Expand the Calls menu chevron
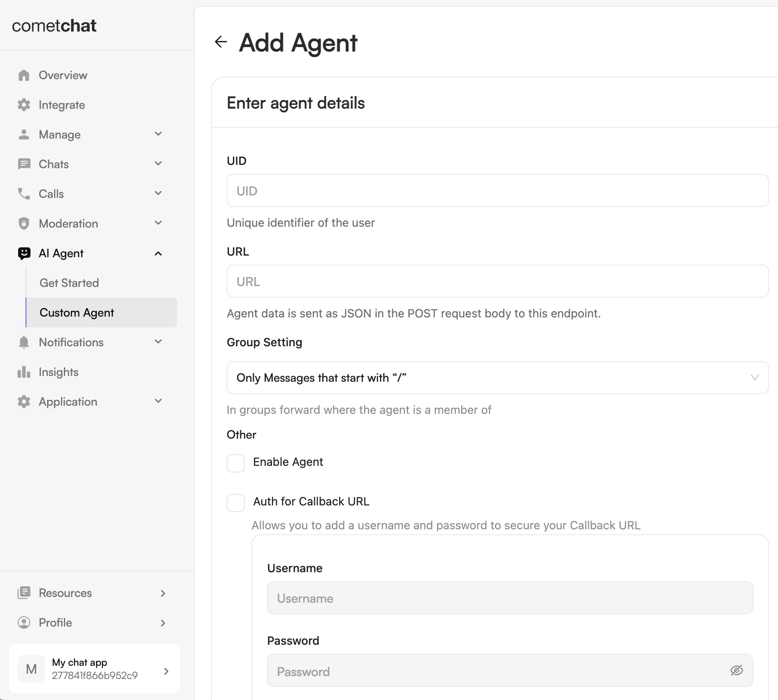Screen dimensions: 778x700 [x=158, y=193]
